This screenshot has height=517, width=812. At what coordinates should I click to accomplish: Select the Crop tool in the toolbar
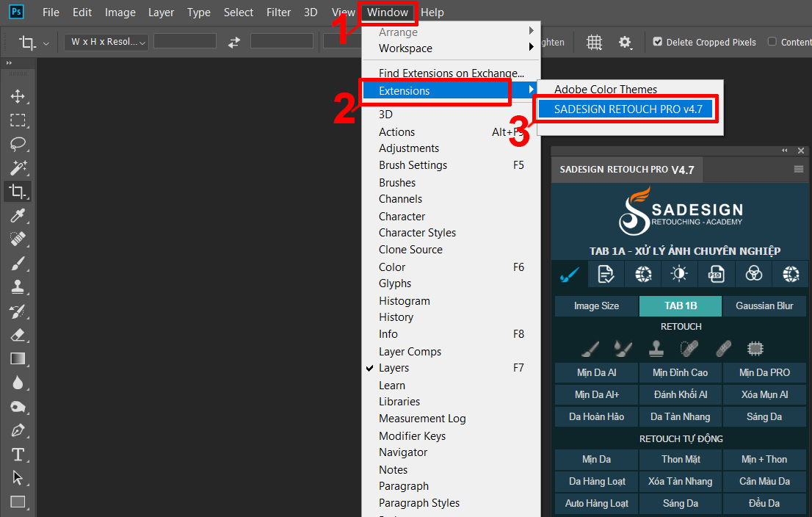click(18, 192)
